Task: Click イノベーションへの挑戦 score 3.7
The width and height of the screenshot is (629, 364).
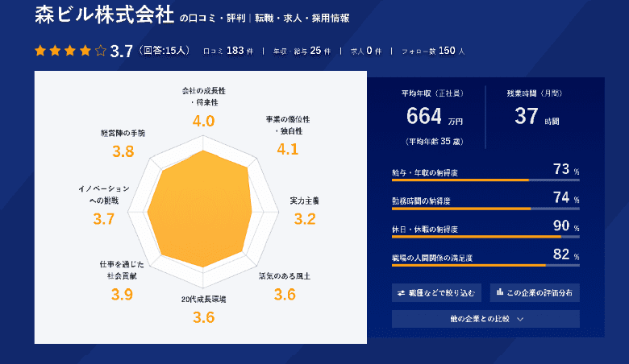Action: 104,219
